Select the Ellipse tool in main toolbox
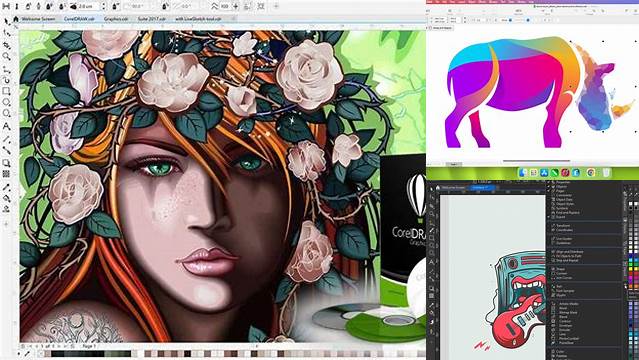Viewport: 639px width, 360px height. (x=7, y=102)
